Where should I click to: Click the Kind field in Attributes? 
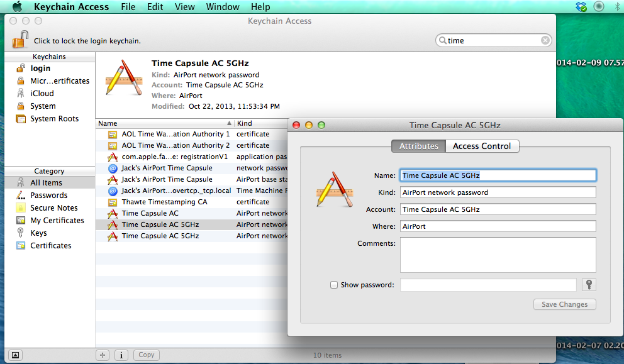point(498,192)
